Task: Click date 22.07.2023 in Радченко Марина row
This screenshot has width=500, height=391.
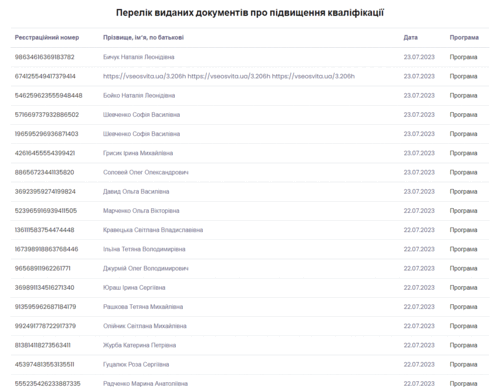Action: coord(419,384)
